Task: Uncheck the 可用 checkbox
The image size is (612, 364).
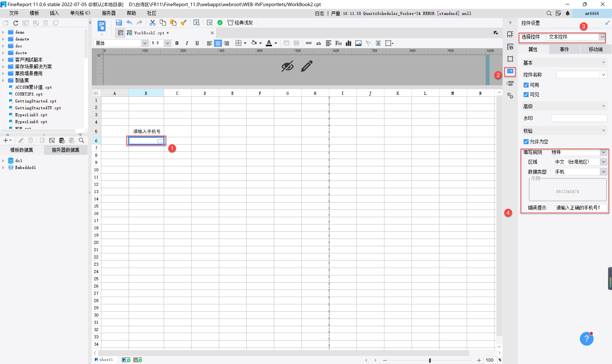Action: pos(526,85)
